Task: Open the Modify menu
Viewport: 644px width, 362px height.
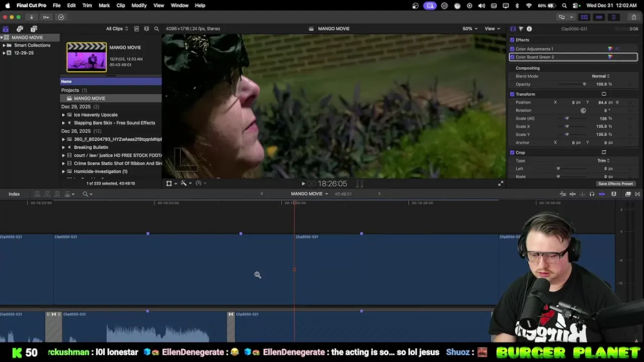Action: click(x=139, y=6)
